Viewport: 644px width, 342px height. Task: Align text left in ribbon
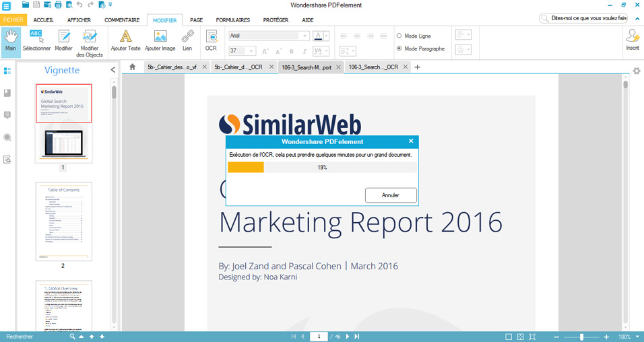tap(344, 36)
